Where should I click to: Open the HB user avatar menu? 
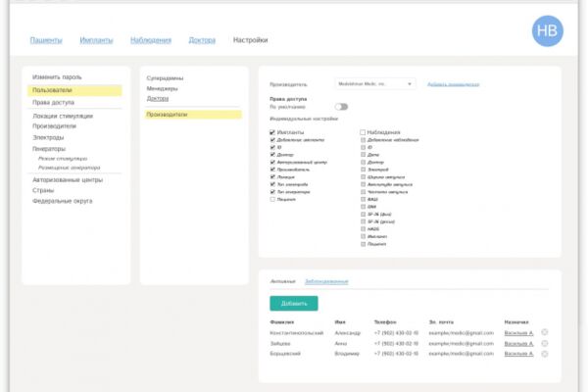click(547, 31)
